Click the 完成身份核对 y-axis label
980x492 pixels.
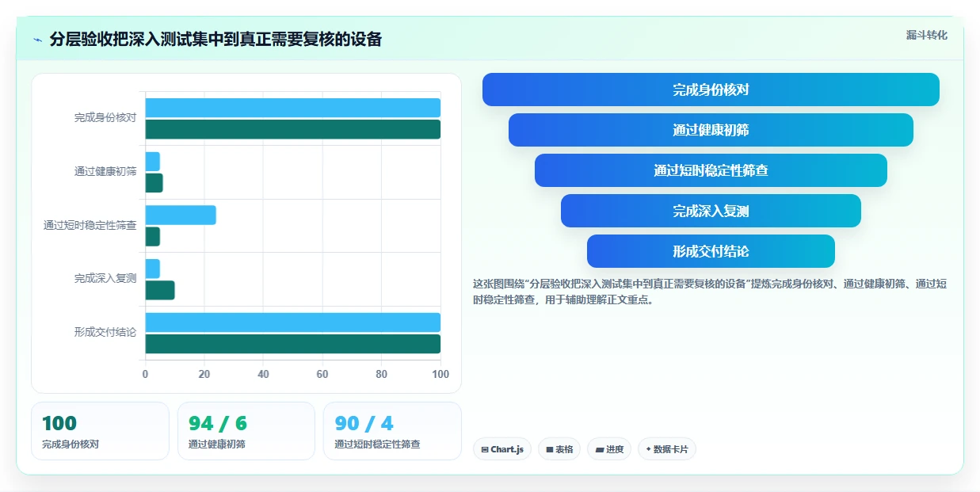(105, 117)
